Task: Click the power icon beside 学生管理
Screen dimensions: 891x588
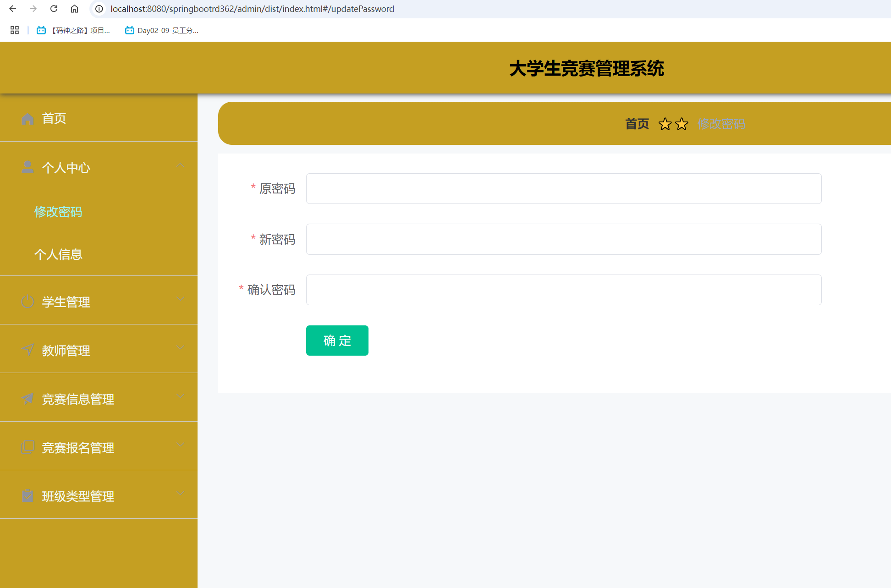Action: point(27,302)
